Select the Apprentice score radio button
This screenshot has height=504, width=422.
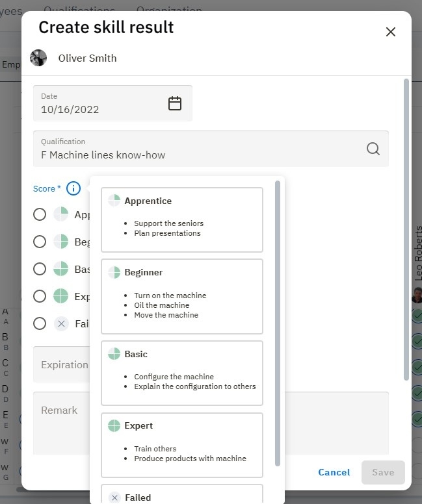(x=40, y=214)
